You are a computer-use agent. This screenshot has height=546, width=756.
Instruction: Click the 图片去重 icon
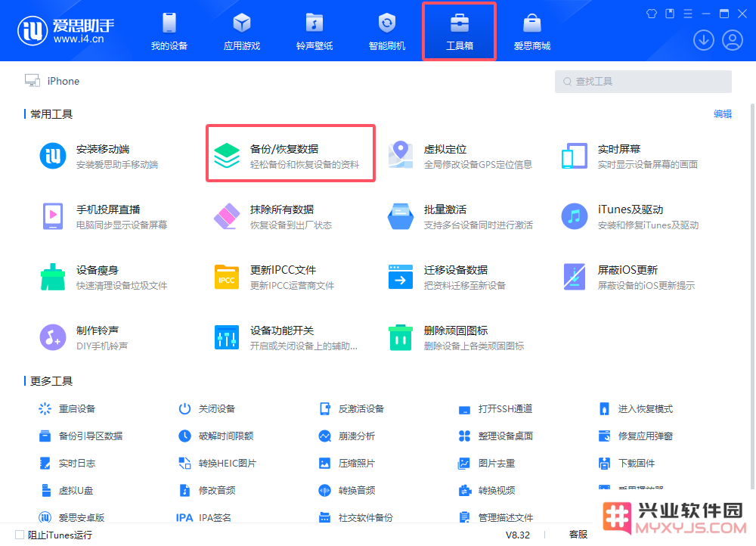coord(464,464)
